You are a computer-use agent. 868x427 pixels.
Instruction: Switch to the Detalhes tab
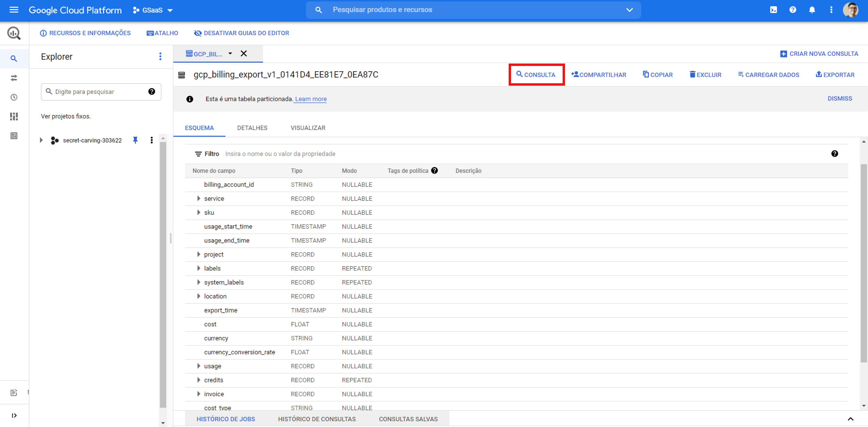click(252, 128)
